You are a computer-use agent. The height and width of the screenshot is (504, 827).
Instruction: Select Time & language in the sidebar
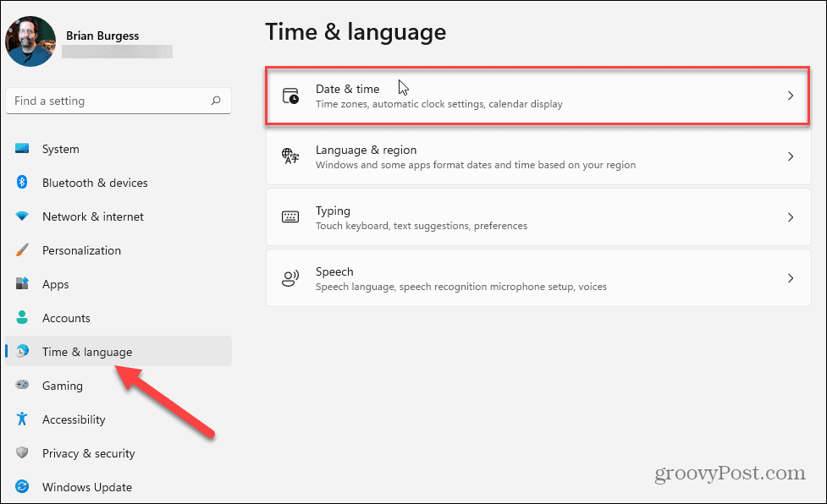click(x=87, y=351)
